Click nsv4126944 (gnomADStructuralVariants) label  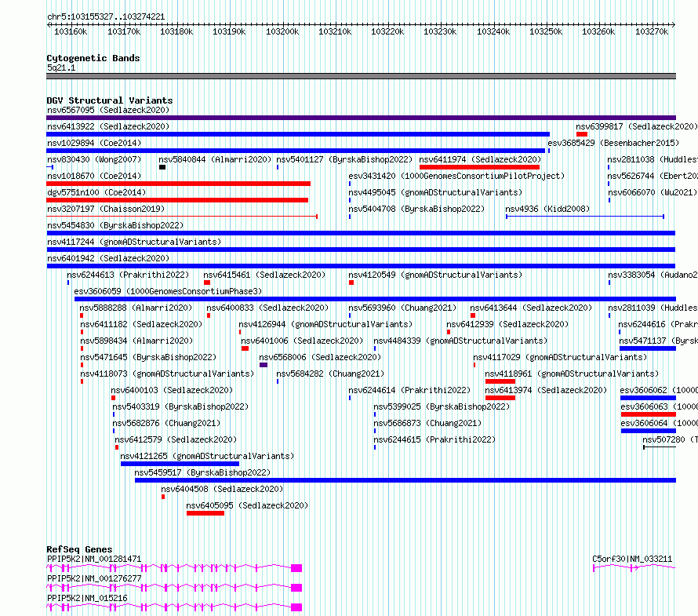325,324
